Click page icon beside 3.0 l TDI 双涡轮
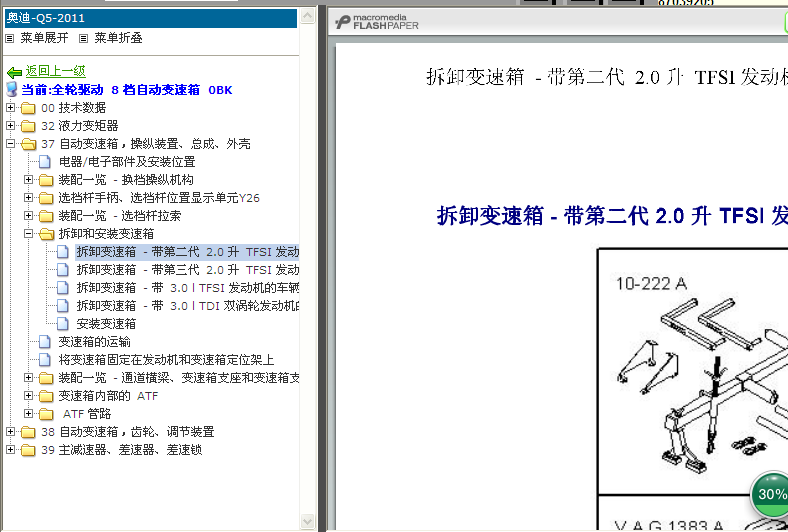 [63, 306]
